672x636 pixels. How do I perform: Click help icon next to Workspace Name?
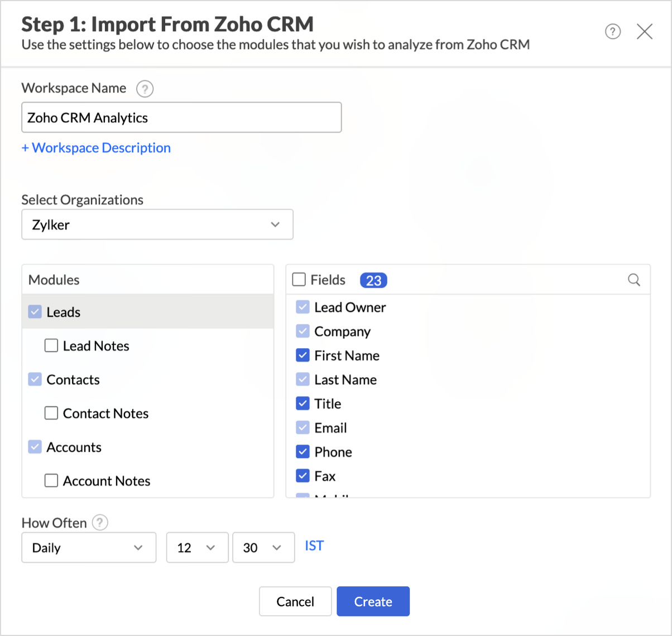click(145, 89)
